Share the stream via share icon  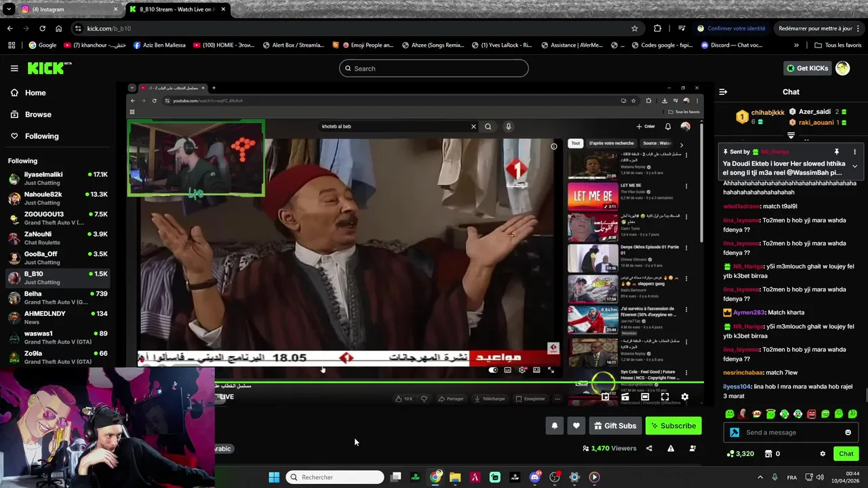649,448
